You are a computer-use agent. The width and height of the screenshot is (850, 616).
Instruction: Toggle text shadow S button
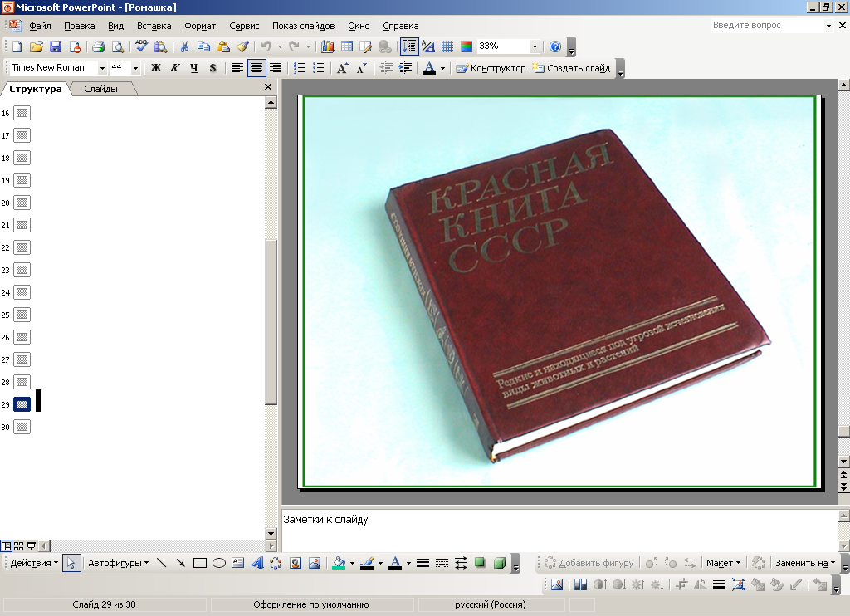click(213, 68)
